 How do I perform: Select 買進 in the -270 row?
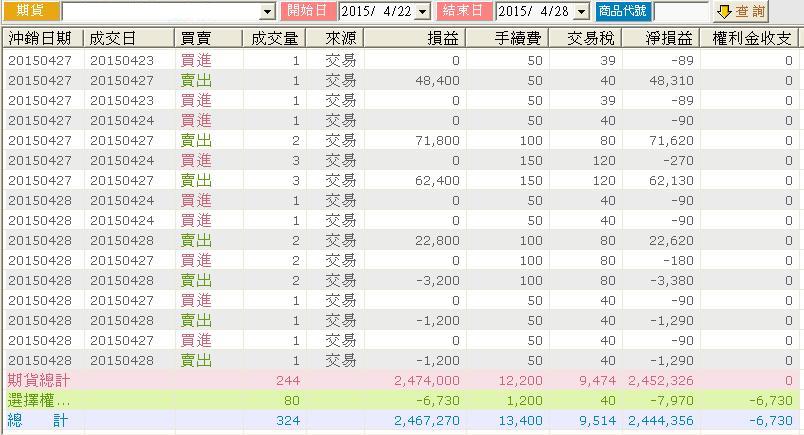coord(196,161)
